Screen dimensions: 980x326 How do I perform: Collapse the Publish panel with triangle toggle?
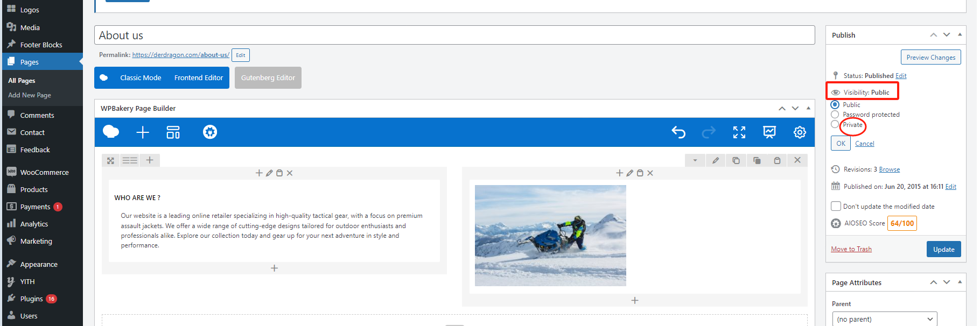click(960, 34)
